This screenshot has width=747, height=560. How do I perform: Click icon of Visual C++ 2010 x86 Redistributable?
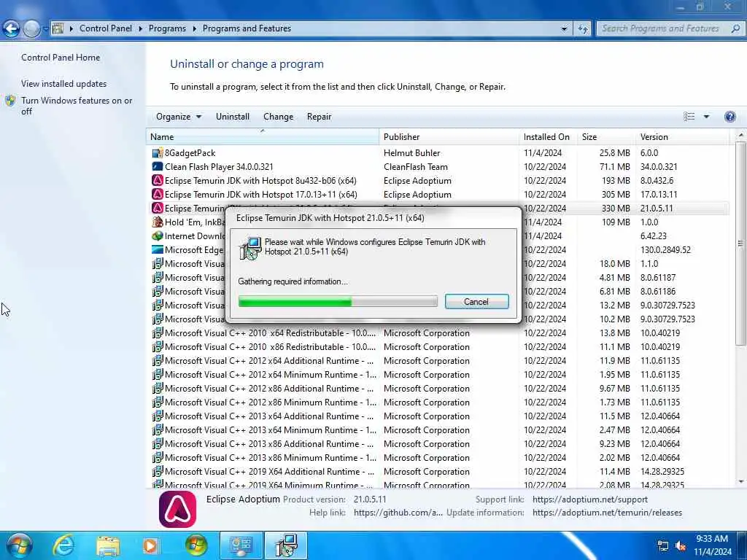[x=158, y=346]
